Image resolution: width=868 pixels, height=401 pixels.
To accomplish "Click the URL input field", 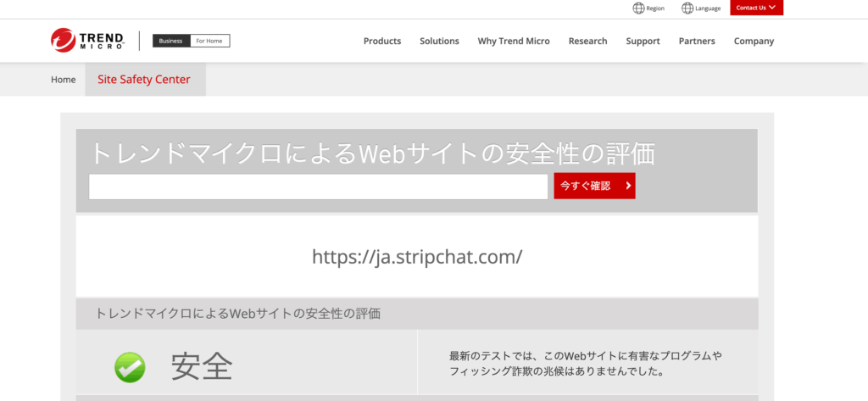I will coord(319,187).
